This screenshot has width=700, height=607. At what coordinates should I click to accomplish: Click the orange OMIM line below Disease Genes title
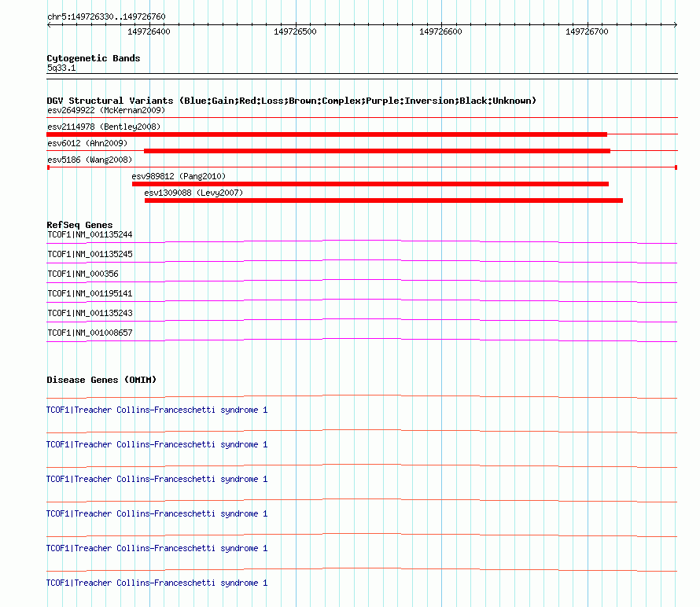click(x=362, y=396)
